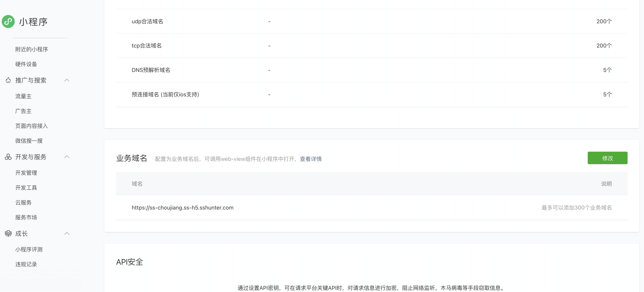
Task: Open 开发管理 in the sidebar
Action: 26,173
